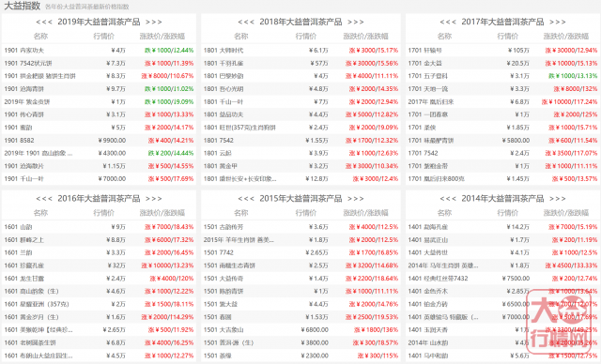Select the 1601 山韵 row
Screen dimensions: 601x364
click(x=99, y=227)
